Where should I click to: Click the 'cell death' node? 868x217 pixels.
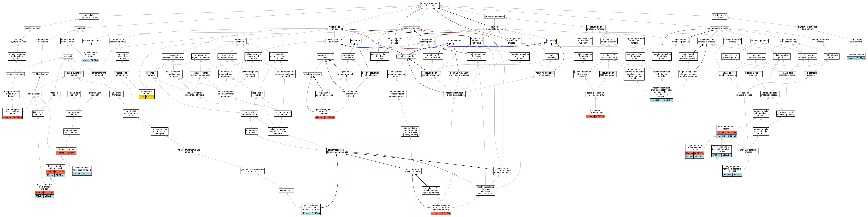click(356, 41)
